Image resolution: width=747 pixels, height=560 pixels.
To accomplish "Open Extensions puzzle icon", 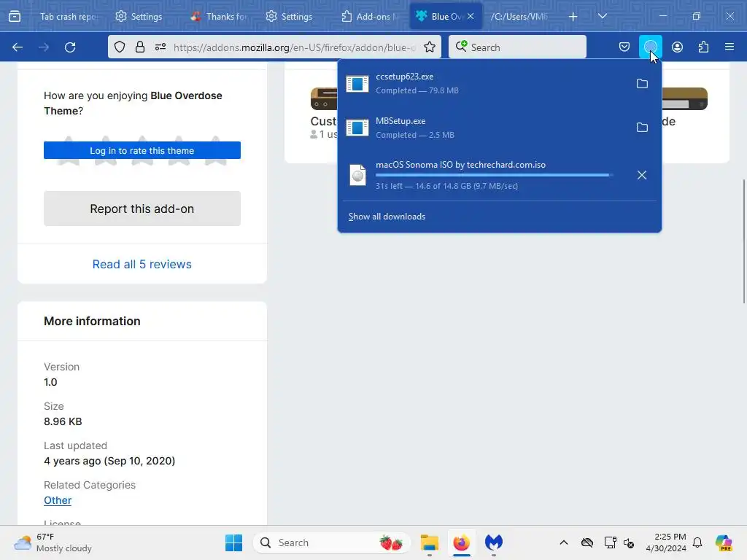I will point(704,47).
